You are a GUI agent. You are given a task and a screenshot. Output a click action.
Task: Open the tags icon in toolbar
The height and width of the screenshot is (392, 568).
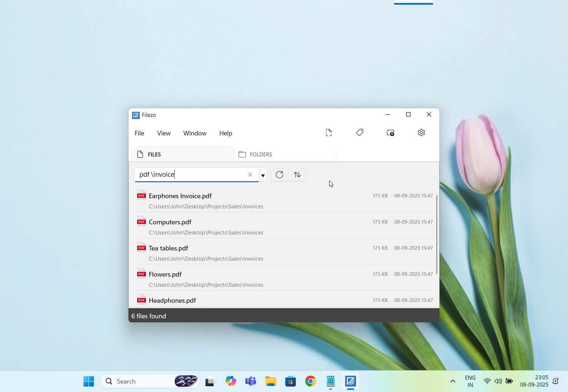360,133
